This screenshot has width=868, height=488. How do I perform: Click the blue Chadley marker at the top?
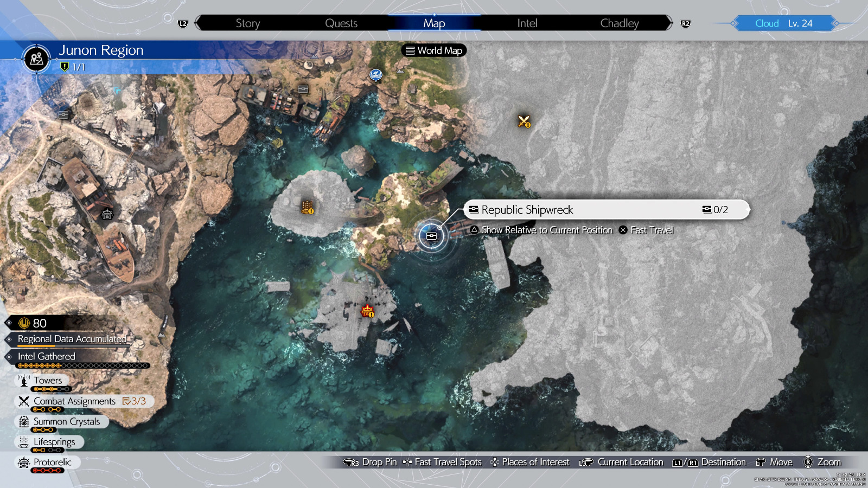pyautogui.click(x=374, y=75)
